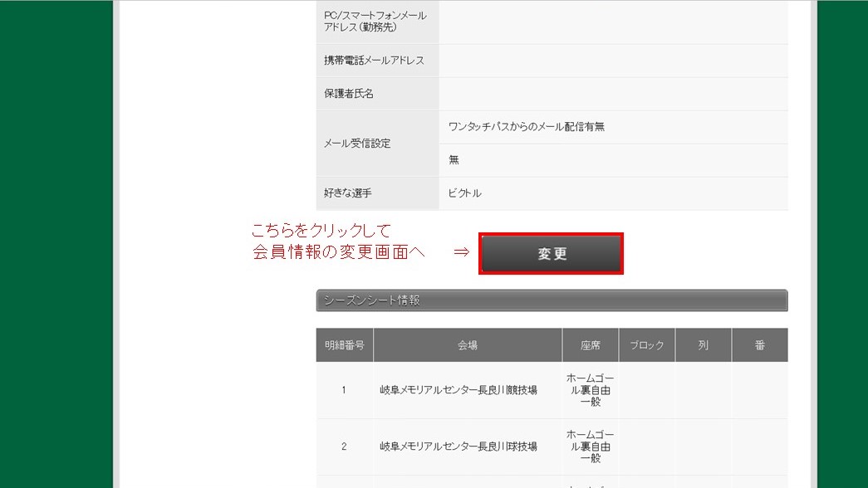The height and width of the screenshot is (488, 868).
Task: Click the 列 column header
Action: click(x=704, y=345)
